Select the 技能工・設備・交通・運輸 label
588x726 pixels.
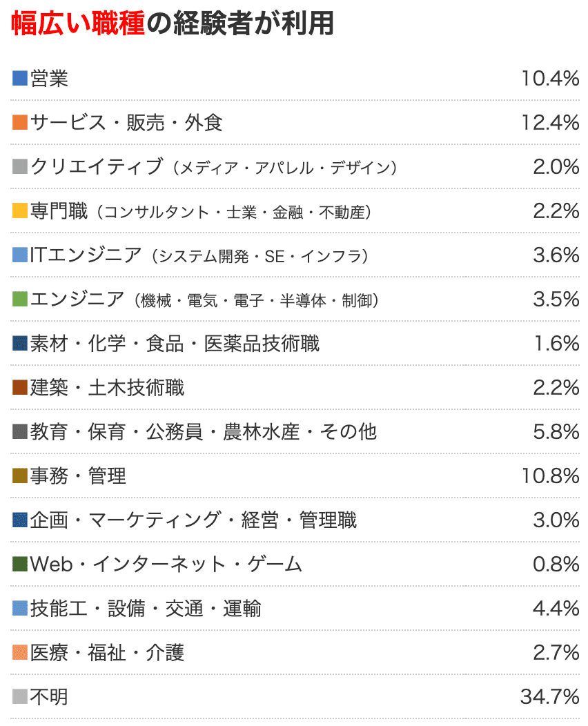pos(146,609)
